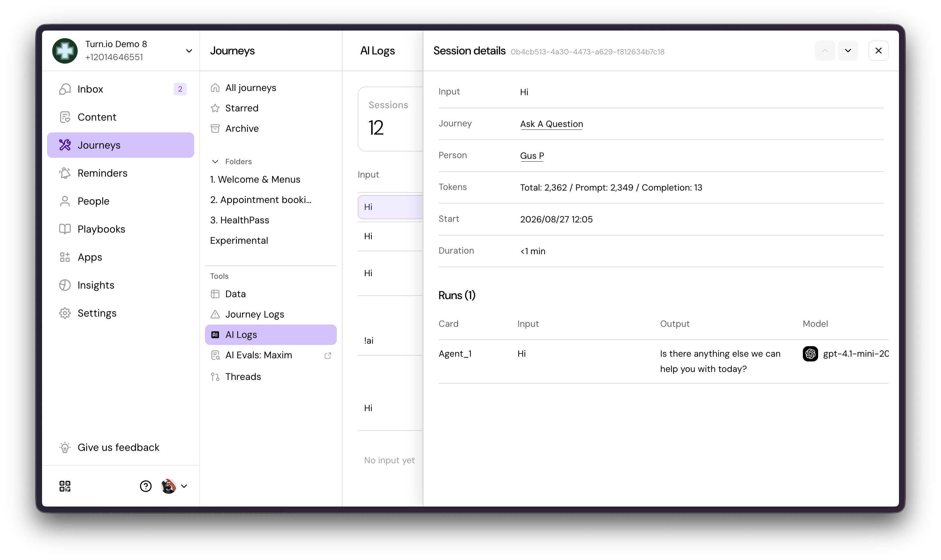Screen dimensions: 941x560
Task: Expand the Turn.io Demo 8 account switcher chevron
Action: point(189,51)
